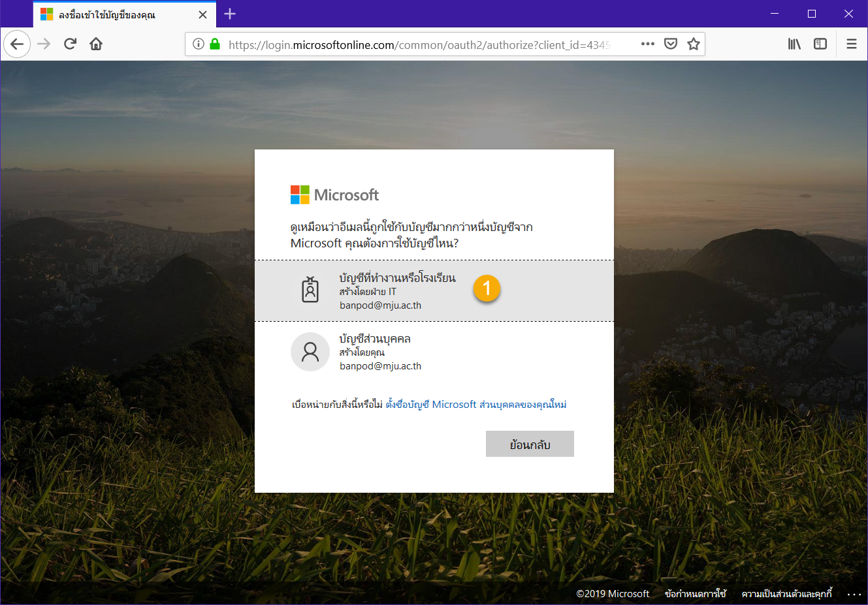Reload the current page
This screenshot has width=868, height=605.
(70, 44)
